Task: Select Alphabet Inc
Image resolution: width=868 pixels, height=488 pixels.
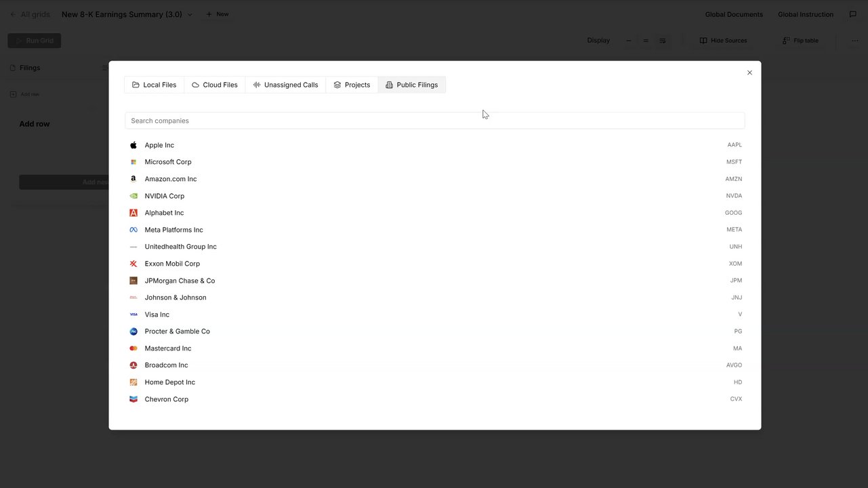Action: click(x=435, y=213)
